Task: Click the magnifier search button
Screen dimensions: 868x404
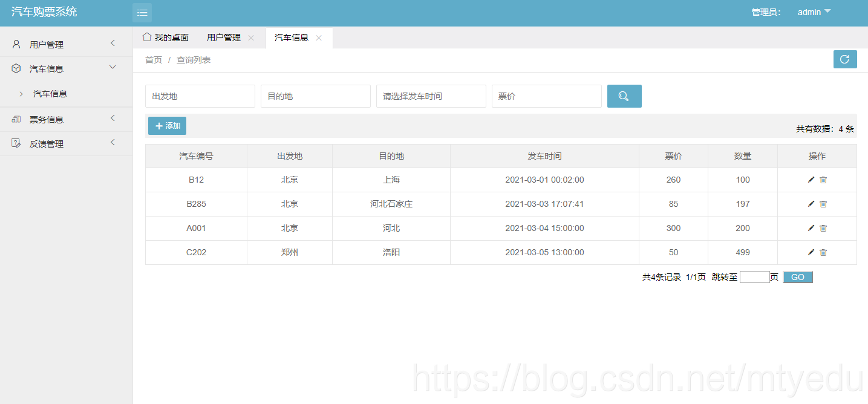Action: tap(624, 96)
